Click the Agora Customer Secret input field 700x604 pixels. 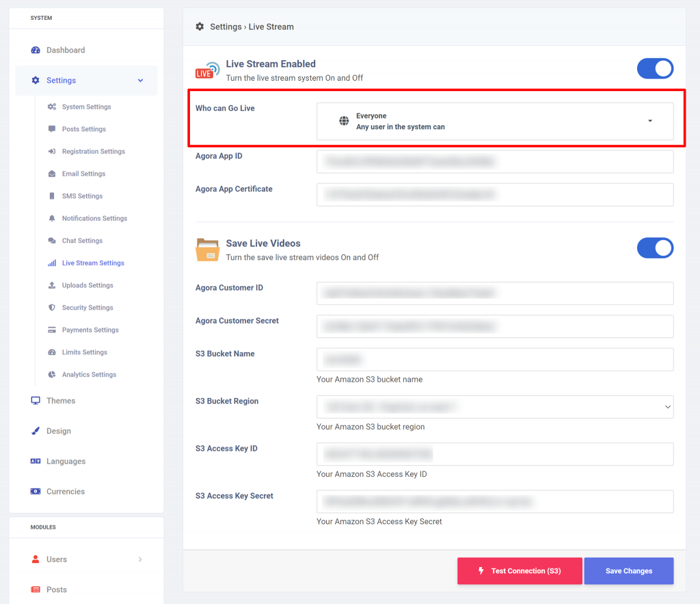click(495, 326)
